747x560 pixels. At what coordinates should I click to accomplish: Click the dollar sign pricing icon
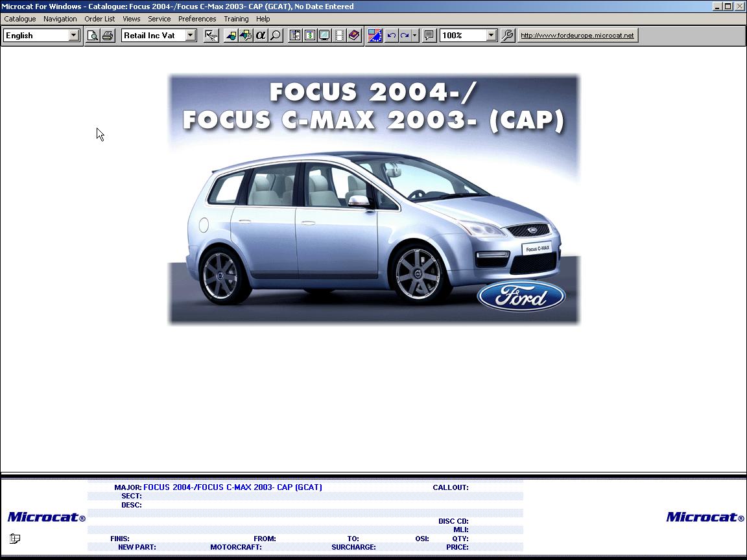coord(310,36)
